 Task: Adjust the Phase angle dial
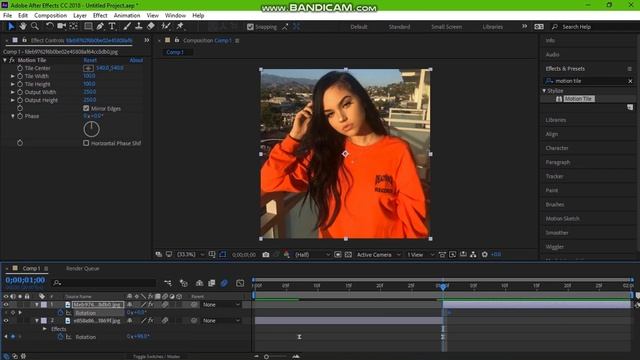pyautogui.click(x=91, y=129)
